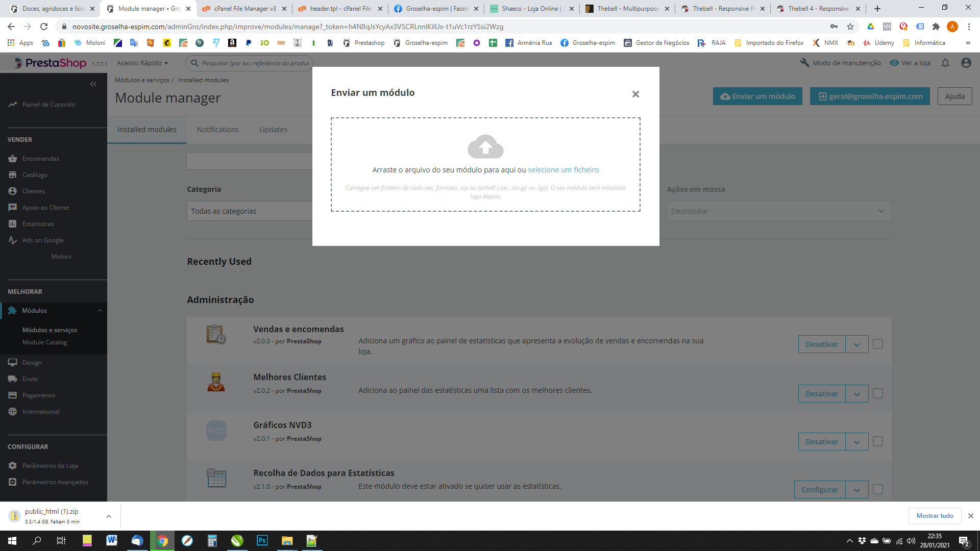980x551 pixels.
Task: Click the Ajuda button
Action: click(954, 96)
